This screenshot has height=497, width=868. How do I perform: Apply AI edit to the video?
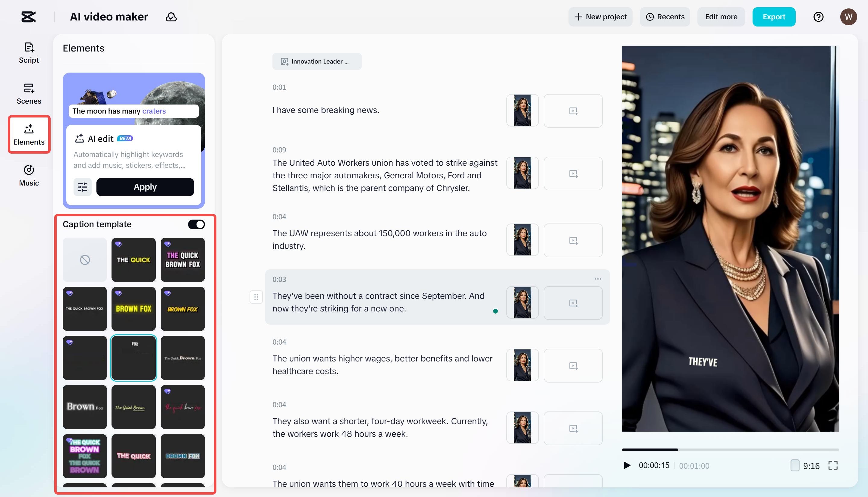point(145,187)
